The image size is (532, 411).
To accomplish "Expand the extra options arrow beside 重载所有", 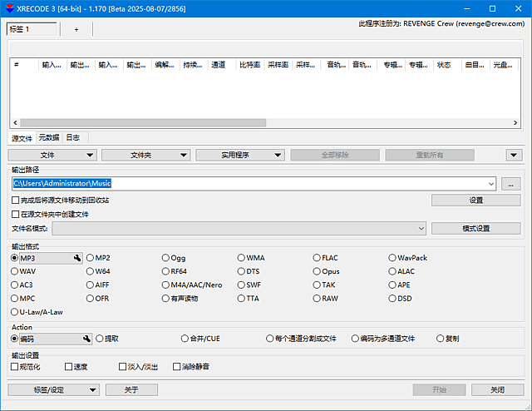I will pos(514,156).
